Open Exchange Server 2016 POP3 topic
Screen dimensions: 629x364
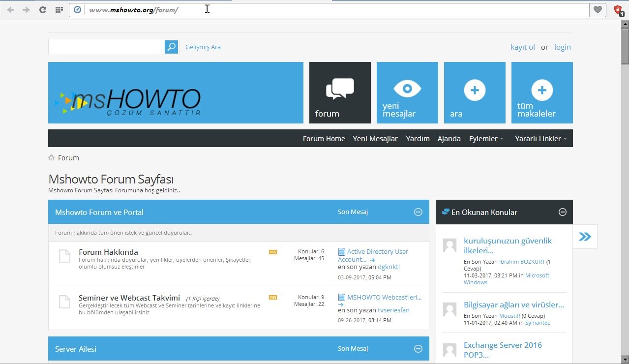[x=503, y=350]
